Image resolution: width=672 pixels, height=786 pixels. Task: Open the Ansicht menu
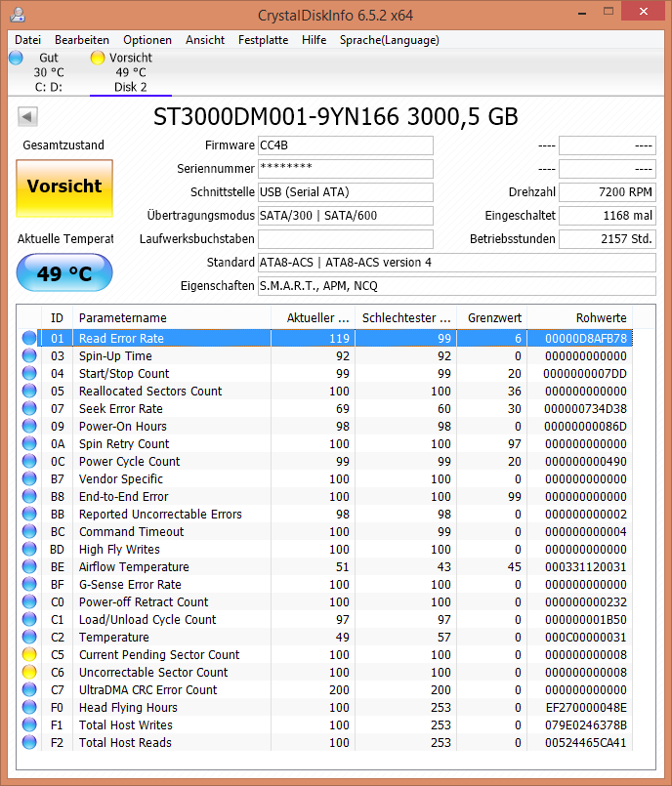205,40
